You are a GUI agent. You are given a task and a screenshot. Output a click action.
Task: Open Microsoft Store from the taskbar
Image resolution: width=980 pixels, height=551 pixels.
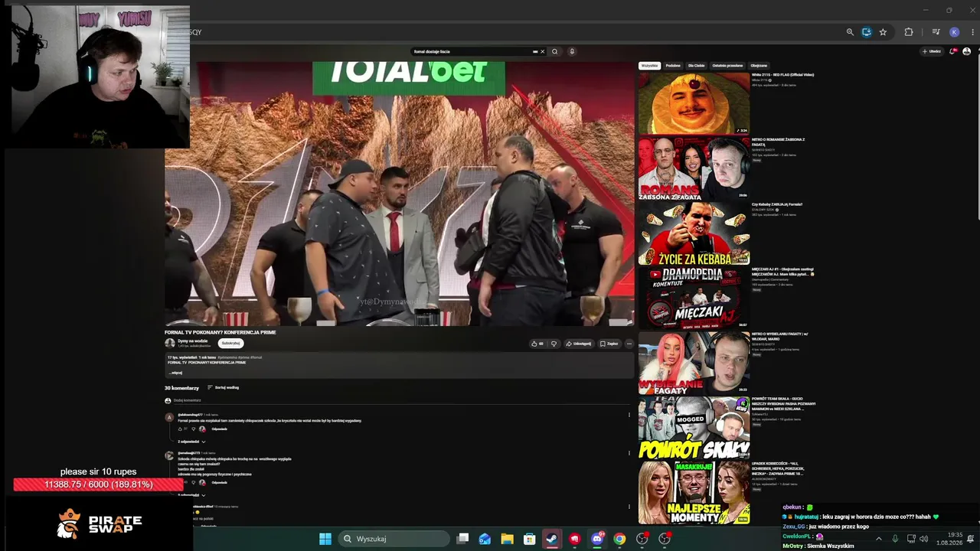pyautogui.click(x=529, y=539)
